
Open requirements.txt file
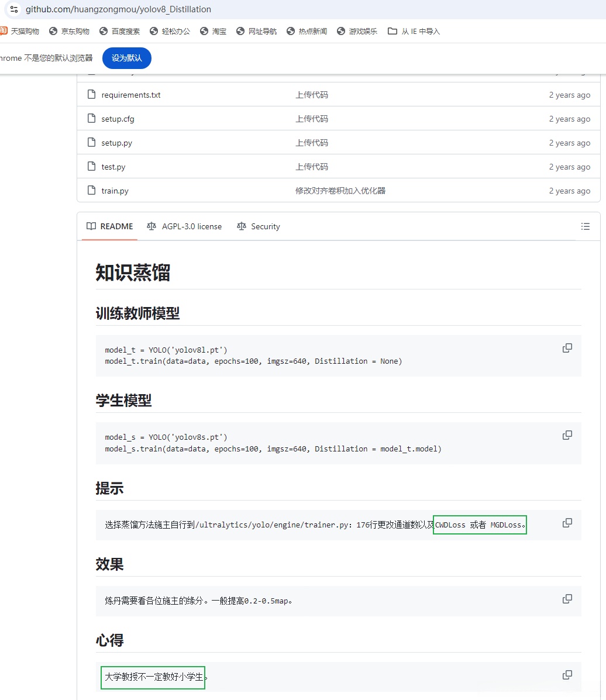[131, 95]
